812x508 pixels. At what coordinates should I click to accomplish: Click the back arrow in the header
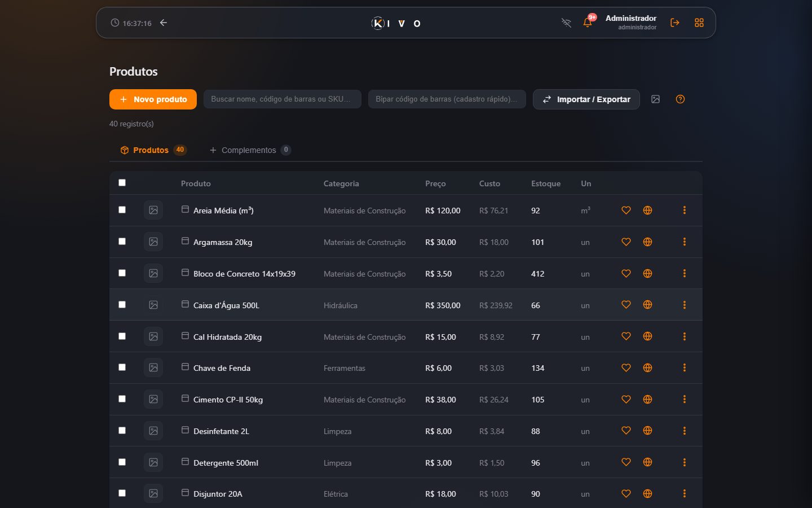pyautogui.click(x=164, y=23)
